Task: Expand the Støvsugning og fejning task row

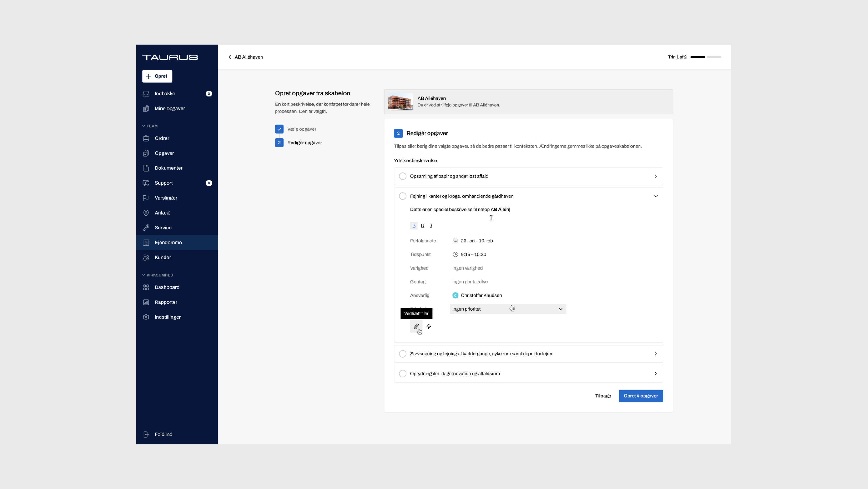Action: pos(655,354)
